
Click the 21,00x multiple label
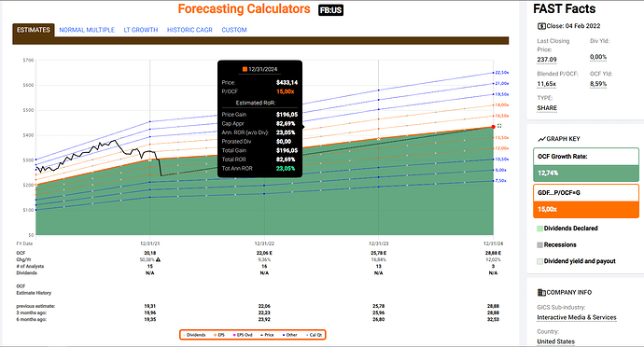coord(502,83)
